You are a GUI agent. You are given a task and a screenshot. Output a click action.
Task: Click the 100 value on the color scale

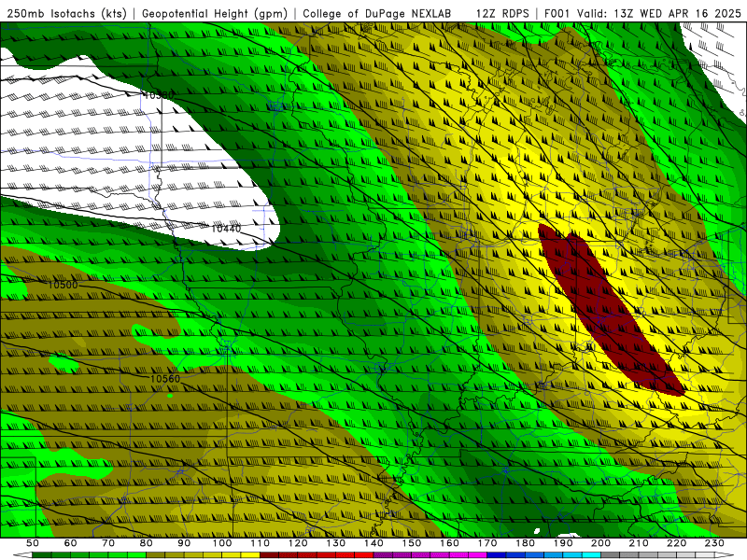point(222,543)
